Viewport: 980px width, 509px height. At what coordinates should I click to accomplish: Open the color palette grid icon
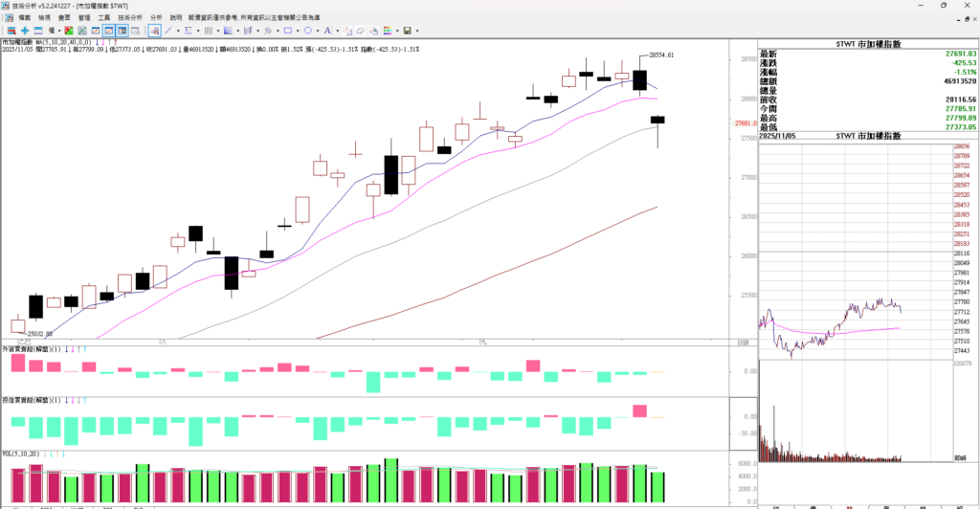point(388,31)
